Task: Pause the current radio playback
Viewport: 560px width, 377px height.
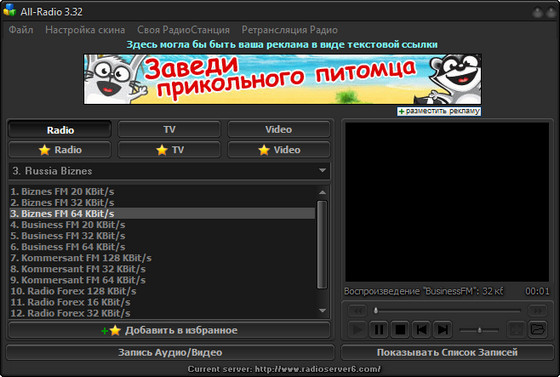Action: pos(379,330)
